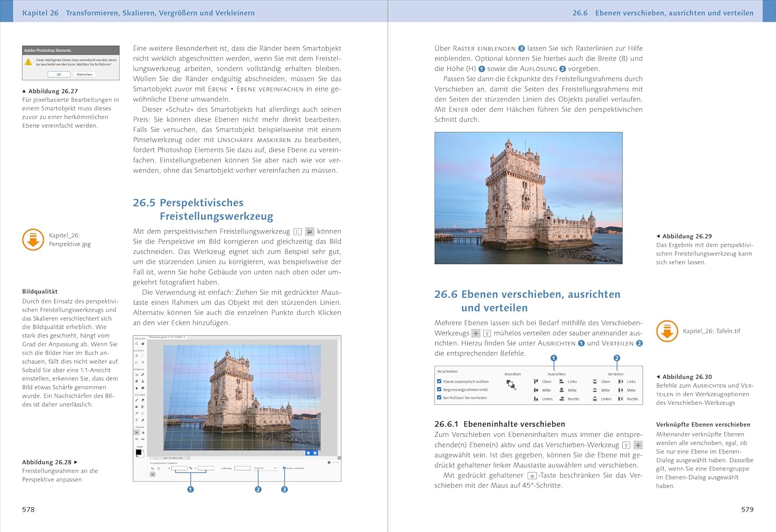The image size is (776, 532).
Task: Align layers Links under Ausrichten
Action: (x=568, y=382)
